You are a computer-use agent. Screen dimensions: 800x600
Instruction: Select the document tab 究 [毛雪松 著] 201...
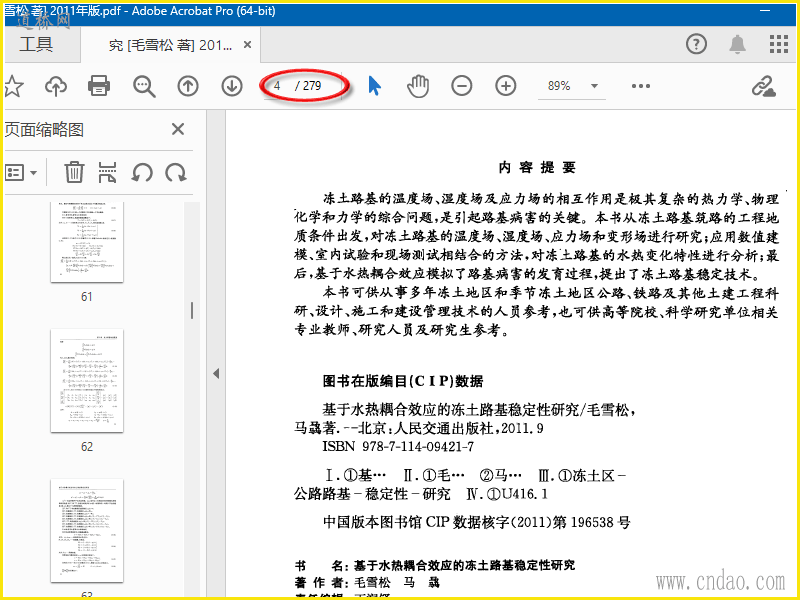click(x=170, y=45)
